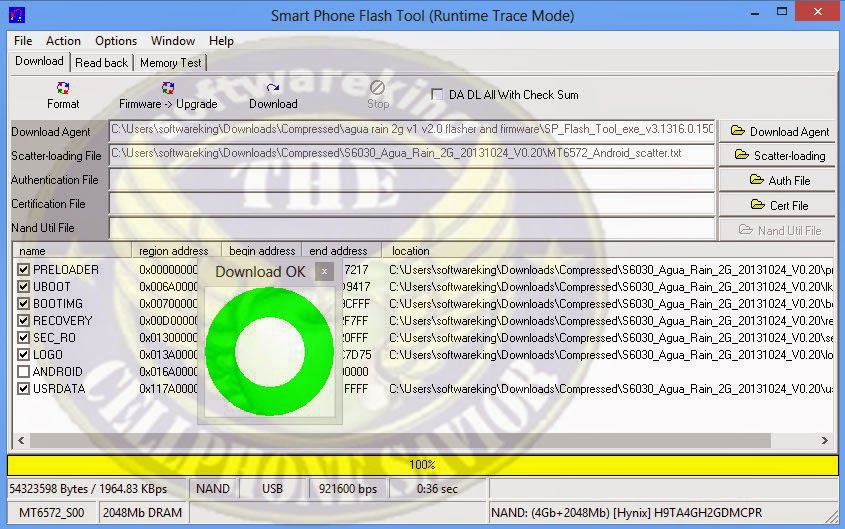Click the Authentication File field
The image size is (845, 529).
click(x=412, y=179)
